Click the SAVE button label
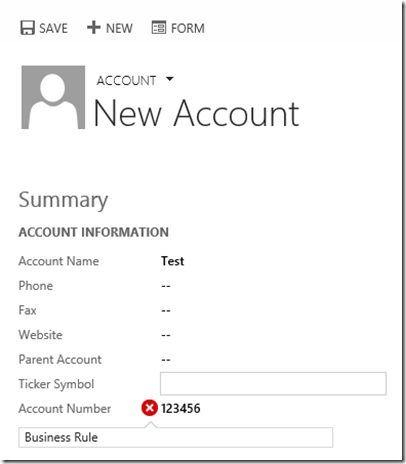Screen dimensions: 406x464 [53, 28]
